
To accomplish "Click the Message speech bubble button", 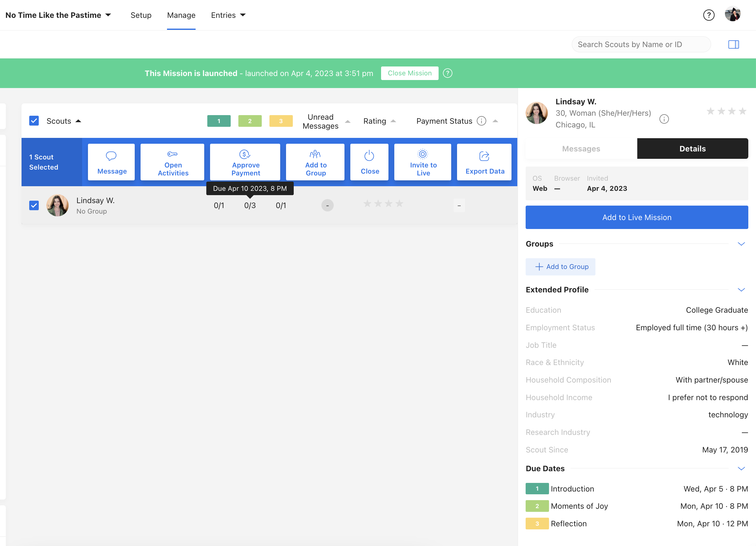I will 111,162.
